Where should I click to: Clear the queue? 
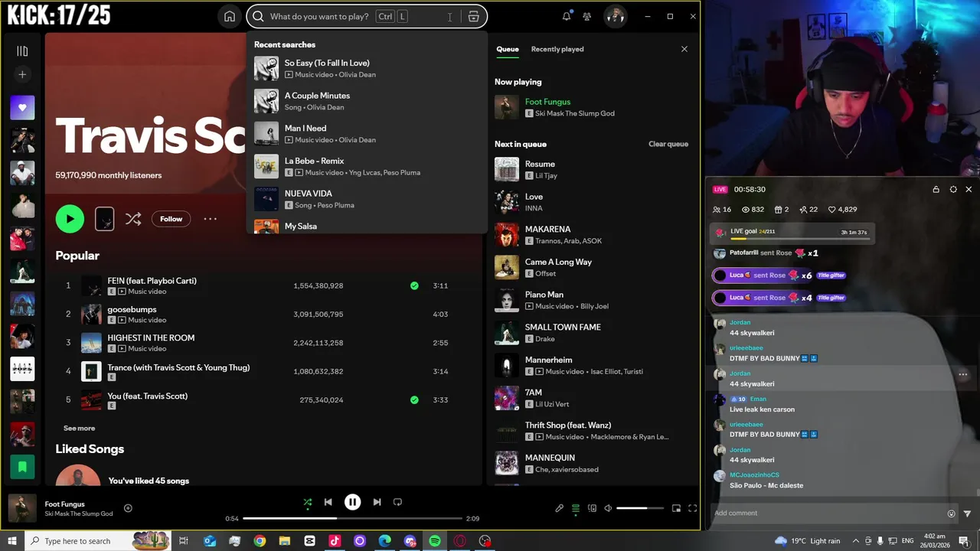[668, 144]
